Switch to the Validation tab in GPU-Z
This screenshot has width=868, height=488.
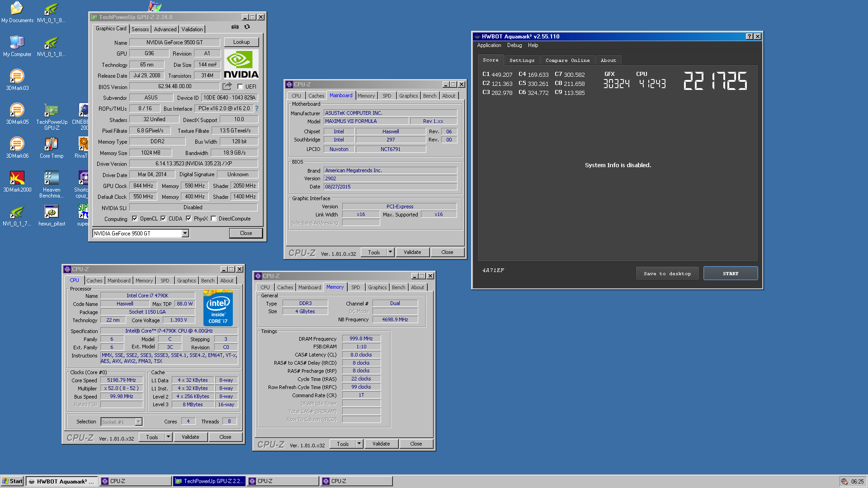point(192,29)
